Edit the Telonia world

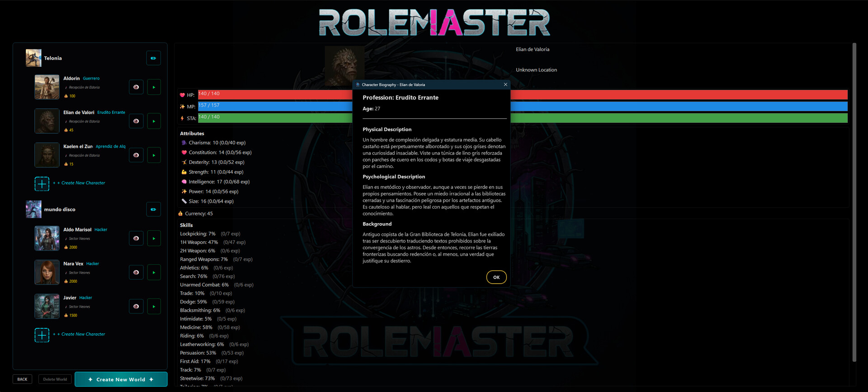(153, 58)
